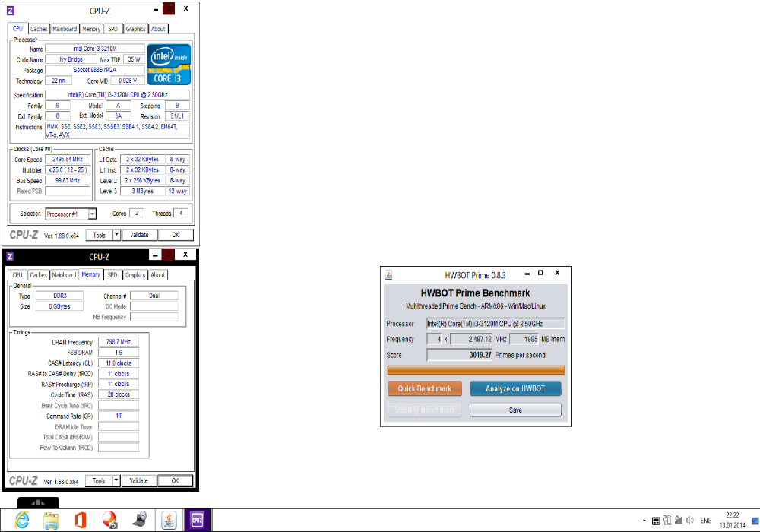Click the Level 3 cache value 3 MBytes
The height and width of the screenshot is (532, 760).
pyautogui.click(x=143, y=191)
